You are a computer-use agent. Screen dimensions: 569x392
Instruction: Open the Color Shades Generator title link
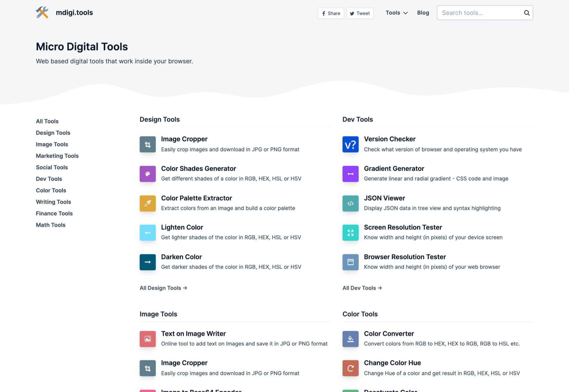point(199,168)
